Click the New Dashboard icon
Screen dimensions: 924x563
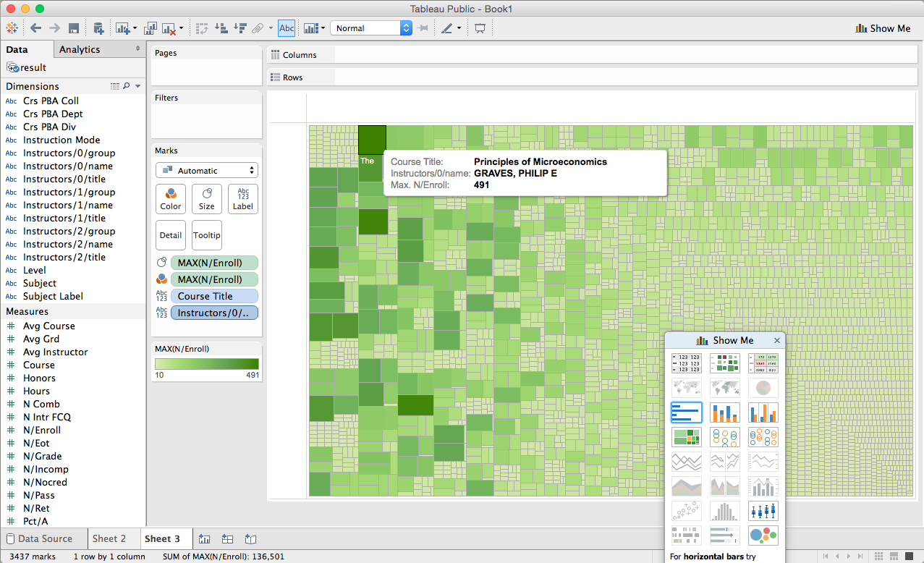click(227, 538)
